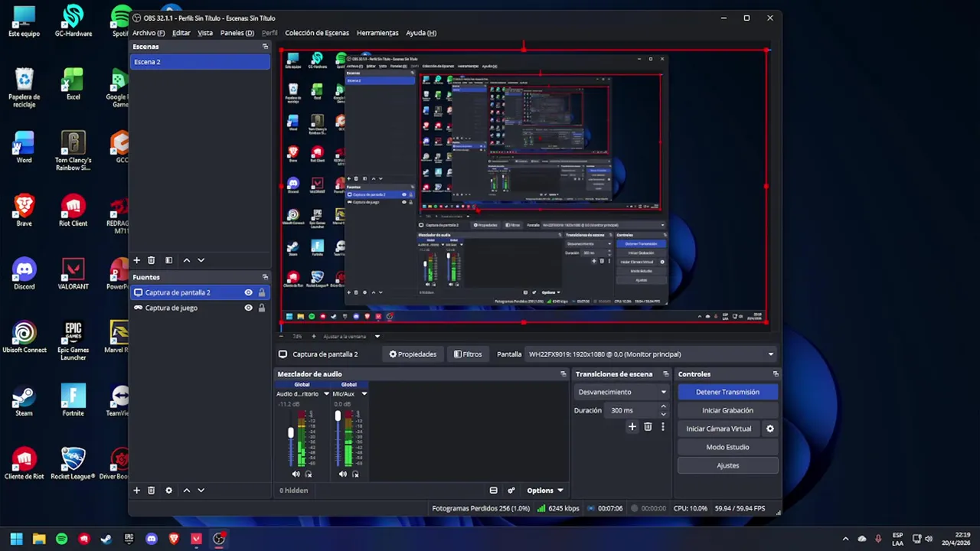This screenshot has height=551, width=980.
Task: Toggle lock on Captura de juego
Action: click(x=261, y=308)
